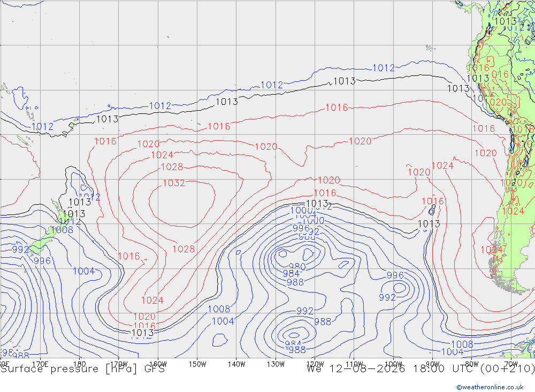Click the 1008 blue label near 80W bottom
The image size is (535, 392).
462,344
